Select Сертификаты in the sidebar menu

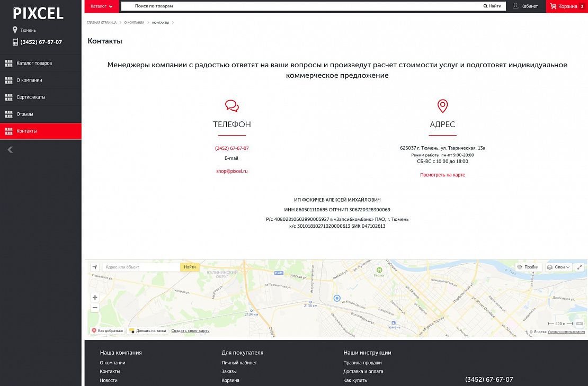click(31, 97)
